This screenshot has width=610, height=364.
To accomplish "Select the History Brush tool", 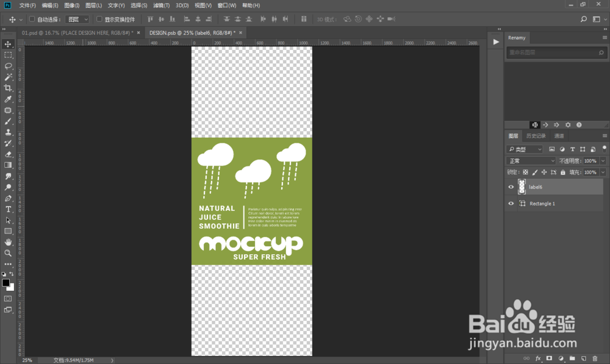I will [x=8, y=143].
